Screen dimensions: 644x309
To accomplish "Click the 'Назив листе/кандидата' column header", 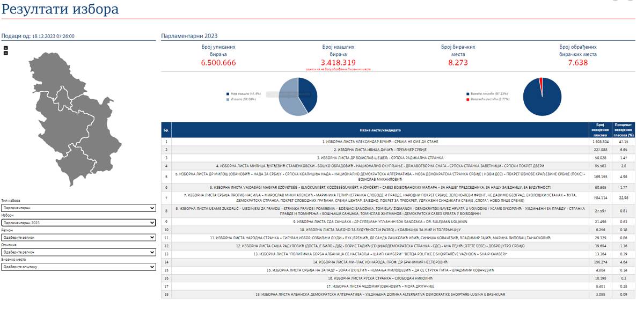I will tap(380, 130).
